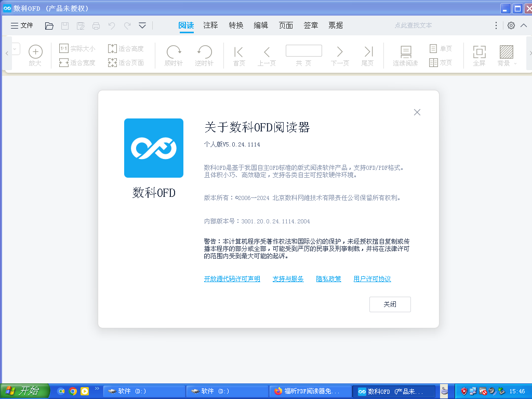Click the Open file folder icon
Screen dimensions: 532x399
tap(49, 25)
